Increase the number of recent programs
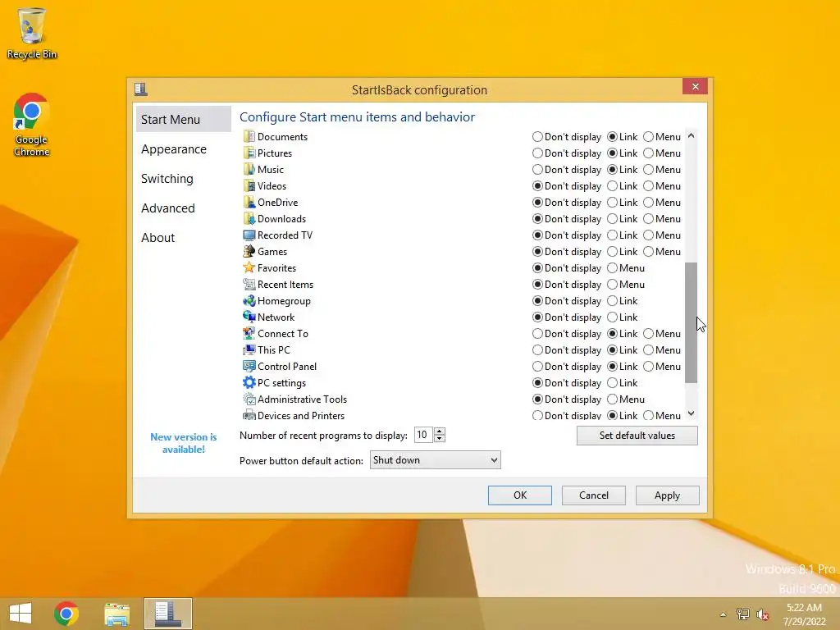Screen dimensions: 840x630 440,431
